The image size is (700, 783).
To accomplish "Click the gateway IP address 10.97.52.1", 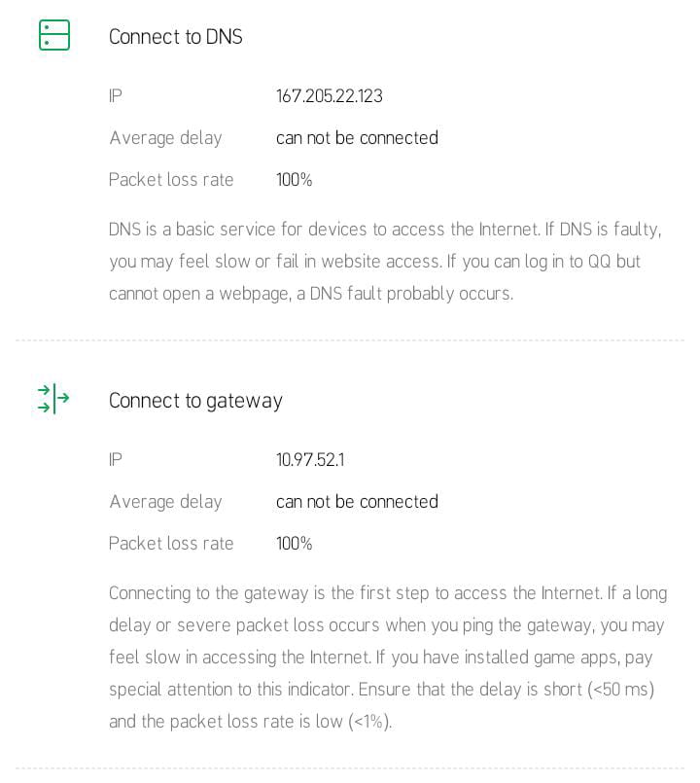I will (309, 460).
